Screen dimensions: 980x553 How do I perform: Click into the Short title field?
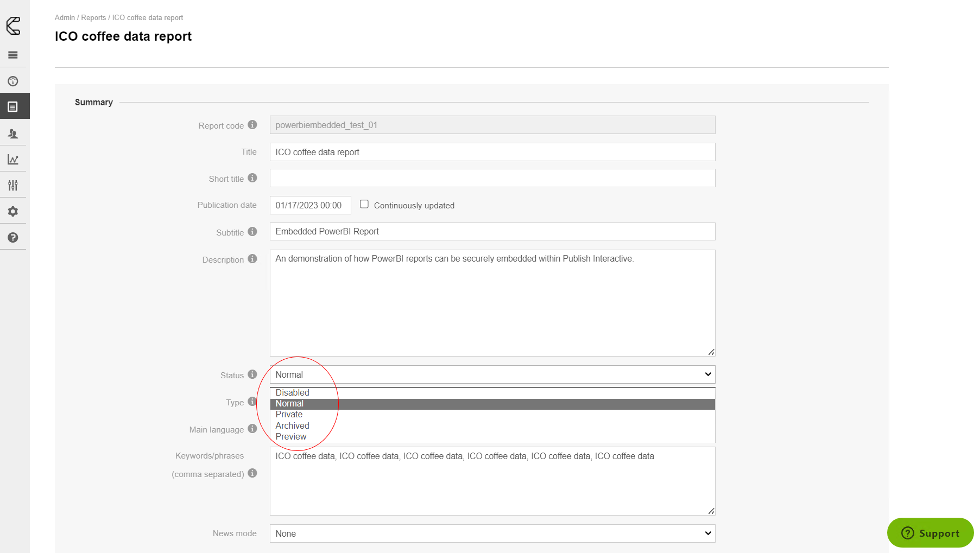pyautogui.click(x=492, y=178)
